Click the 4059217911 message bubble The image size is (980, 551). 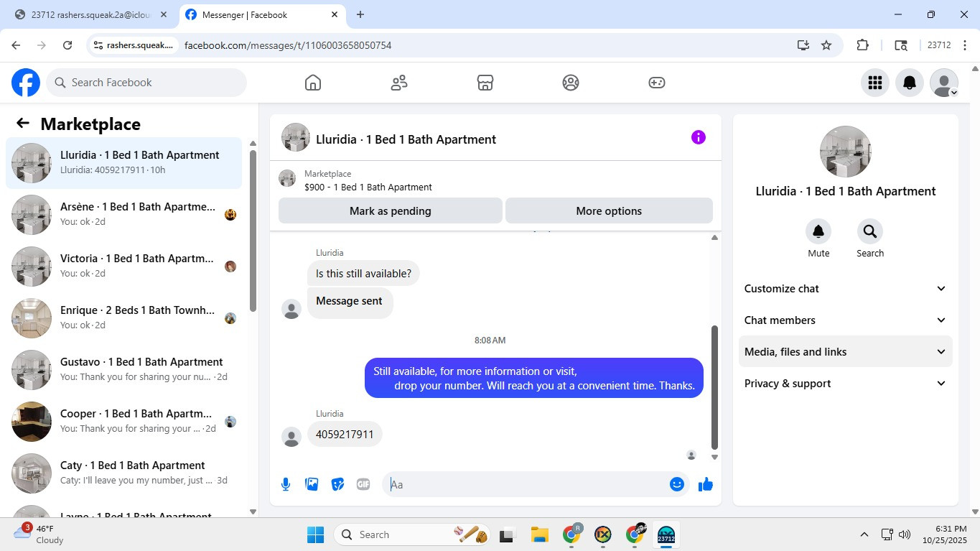(x=345, y=435)
